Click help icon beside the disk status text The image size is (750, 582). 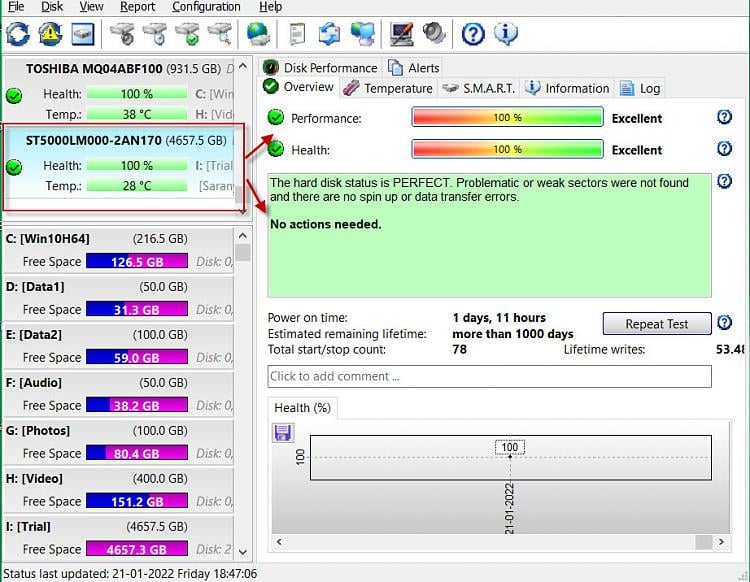(x=724, y=181)
